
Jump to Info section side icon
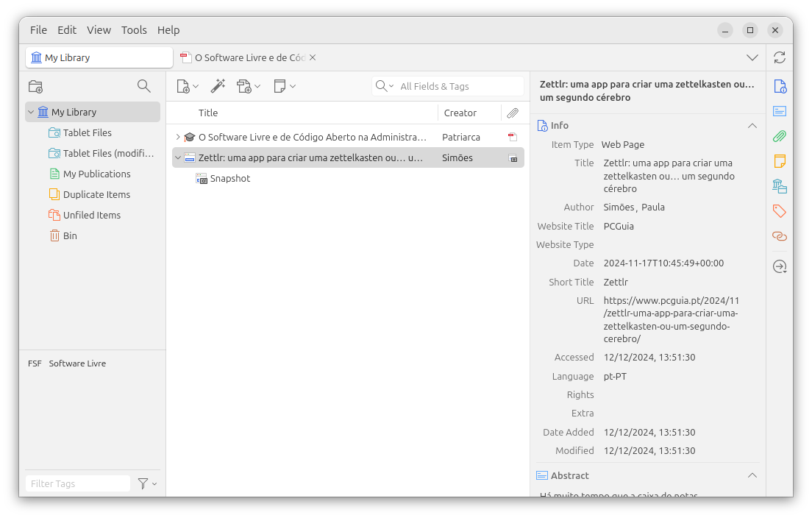pyautogui.click(x=780, y=87)
